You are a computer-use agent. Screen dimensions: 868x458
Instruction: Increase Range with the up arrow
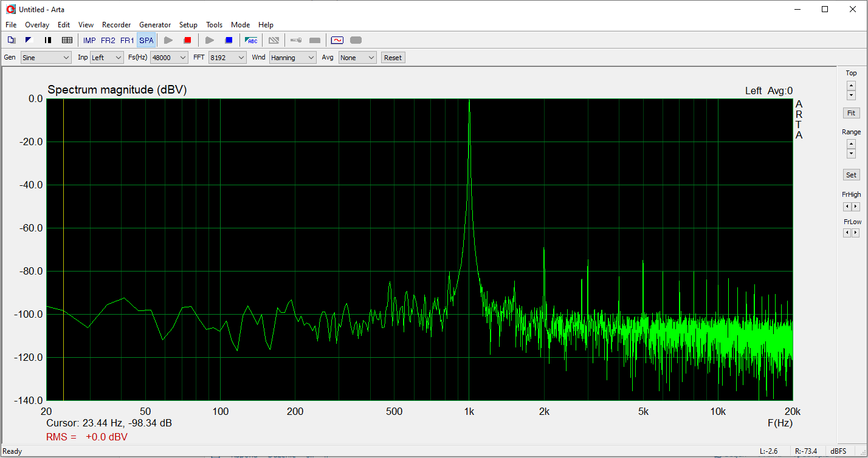(x=851, y=144)
